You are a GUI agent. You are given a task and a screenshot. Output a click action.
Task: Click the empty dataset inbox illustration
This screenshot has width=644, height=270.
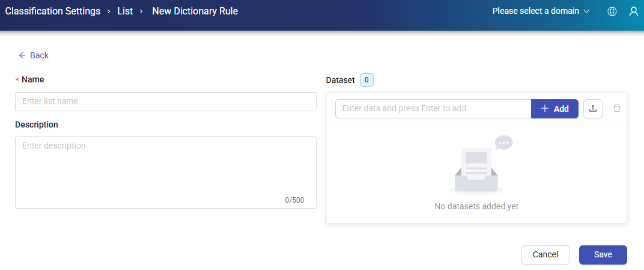477,167
